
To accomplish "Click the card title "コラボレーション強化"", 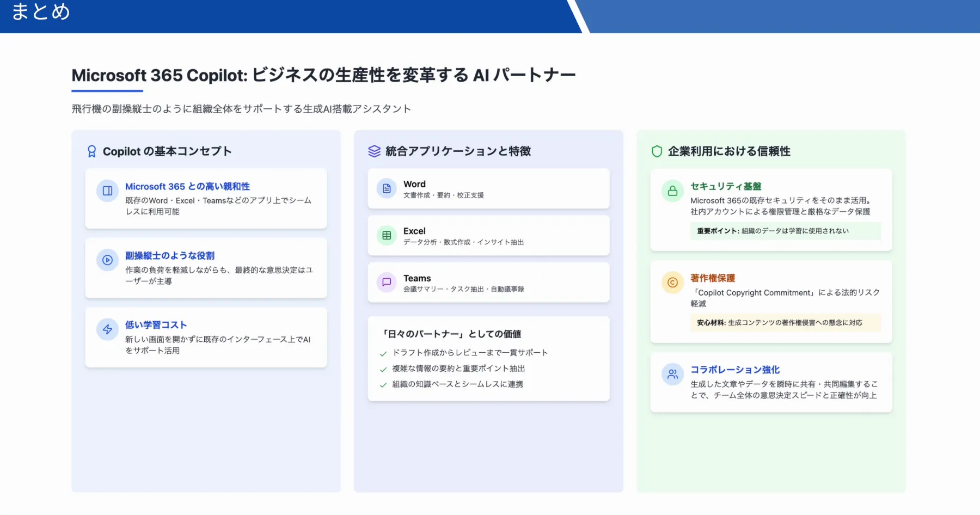I will [x=735, y=370].
